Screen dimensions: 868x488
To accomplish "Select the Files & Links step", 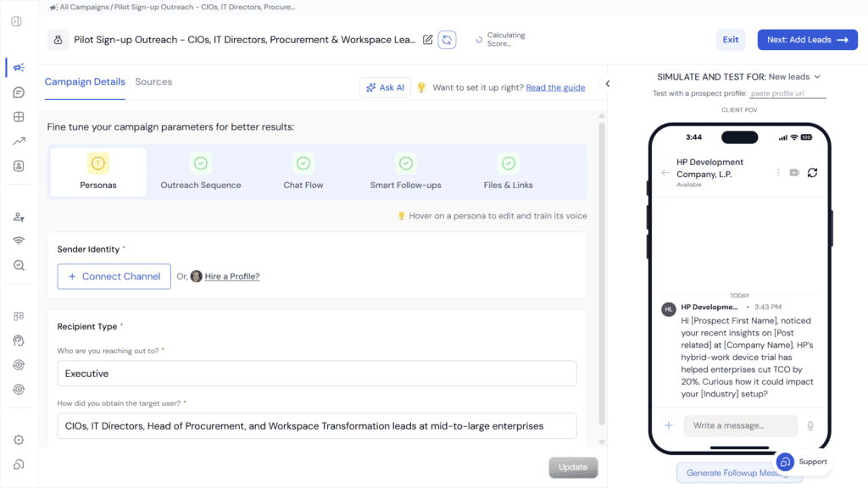I will tap(509, 172).
